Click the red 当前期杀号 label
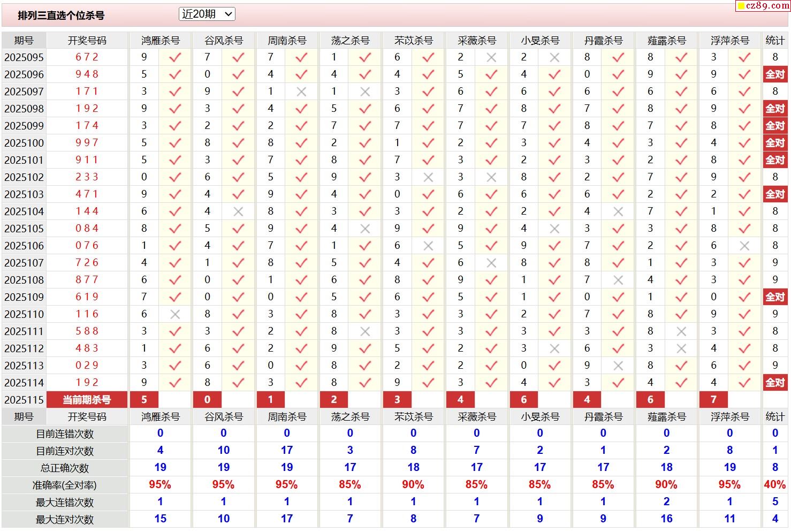Viewport: 791px width, 532px height. tap(87, 400)
